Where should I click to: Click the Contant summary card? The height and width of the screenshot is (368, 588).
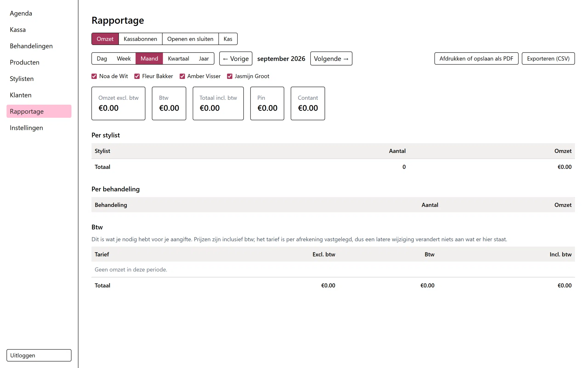coord(308,103)
